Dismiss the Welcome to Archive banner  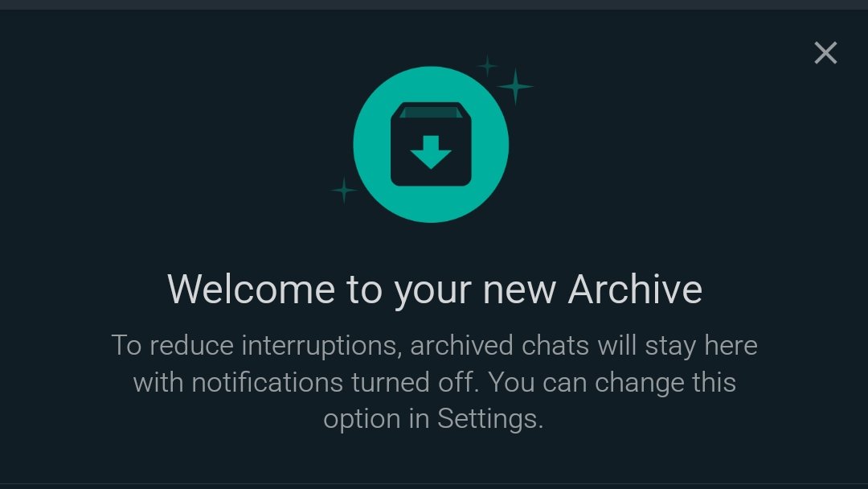pos(825,53)
